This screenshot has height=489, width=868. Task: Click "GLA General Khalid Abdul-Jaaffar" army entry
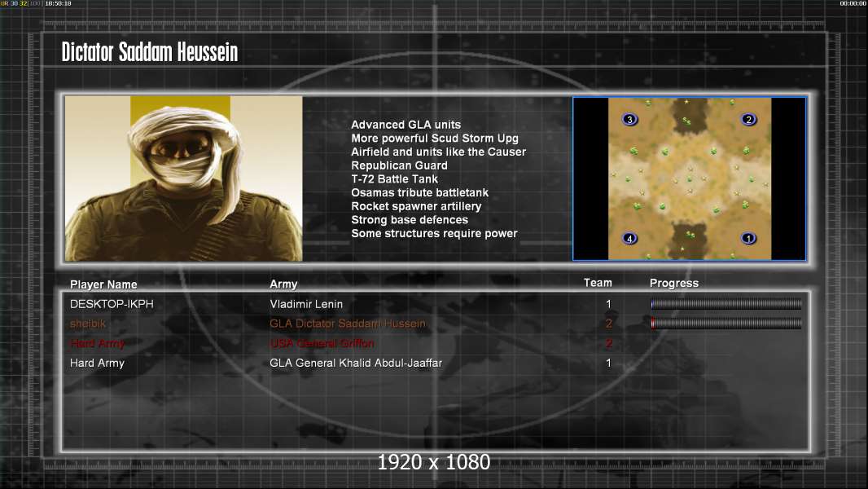click(x=356, y=363)
